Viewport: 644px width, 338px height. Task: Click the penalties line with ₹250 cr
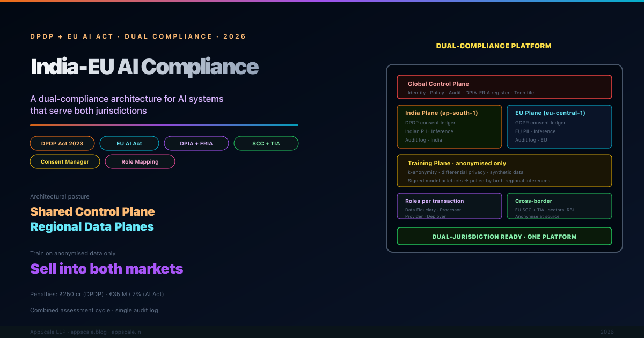[97, 294]
